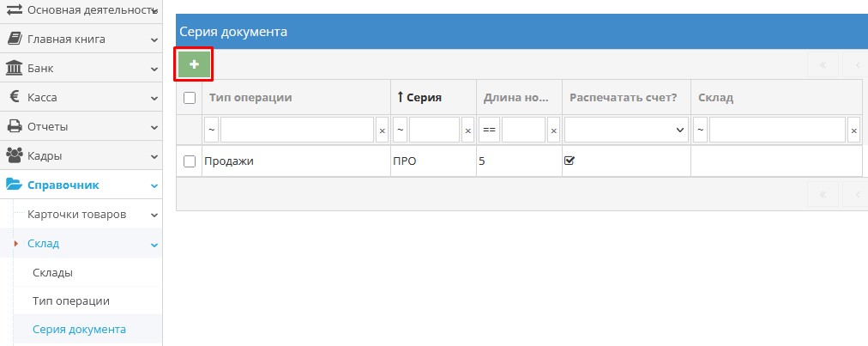
Task: Clear the Тип операции filter field
Action: [382, 130]
